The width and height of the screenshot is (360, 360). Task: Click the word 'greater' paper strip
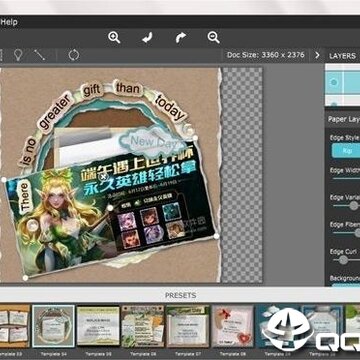[56, 112]
